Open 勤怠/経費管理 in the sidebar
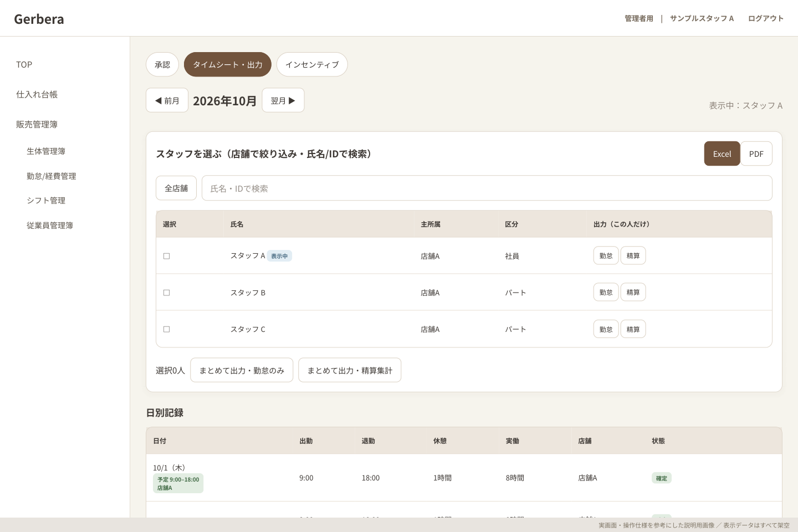Screen dimensions: 798x532 [52, 176]
